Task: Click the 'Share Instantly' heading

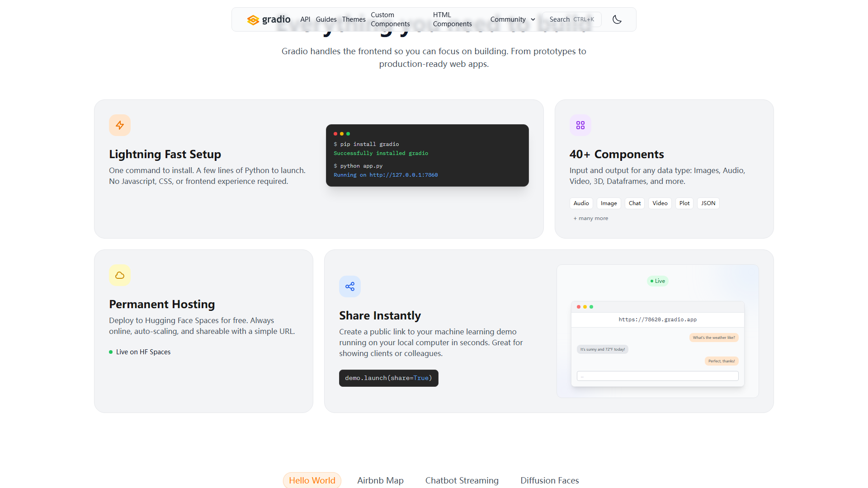Action: [x=380, y=315]
